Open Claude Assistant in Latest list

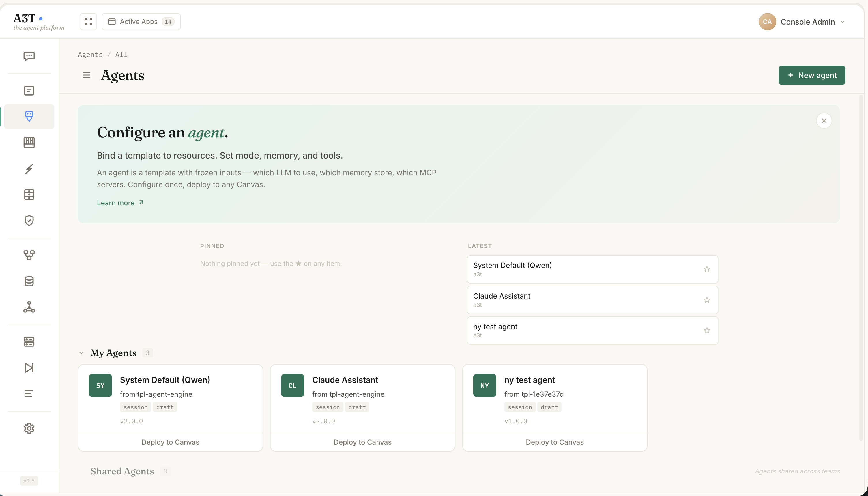point(592,300)
